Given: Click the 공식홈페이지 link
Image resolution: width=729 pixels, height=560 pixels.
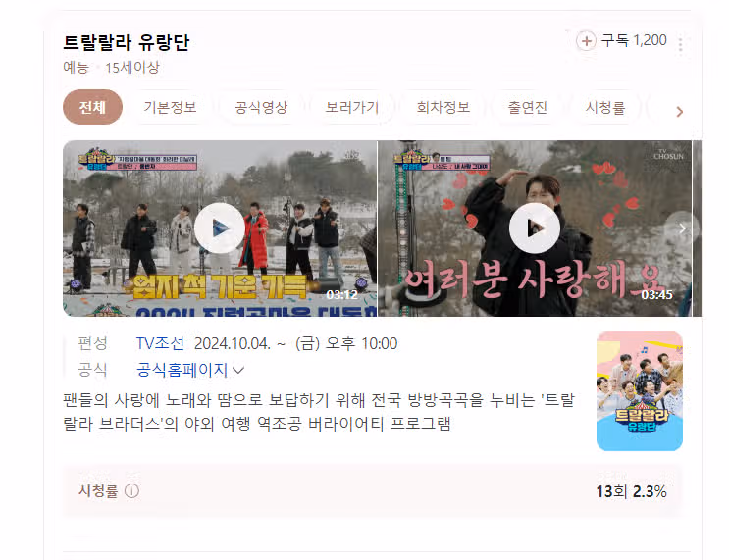Looking at the screenshot, I should coord(182,370).
